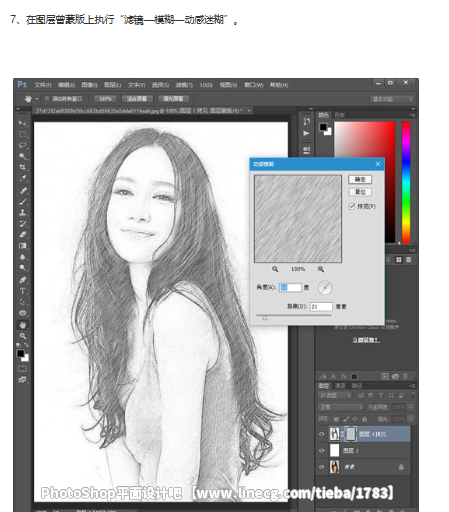
Task: Select the Clone Stamp tool
Action: 23,213
